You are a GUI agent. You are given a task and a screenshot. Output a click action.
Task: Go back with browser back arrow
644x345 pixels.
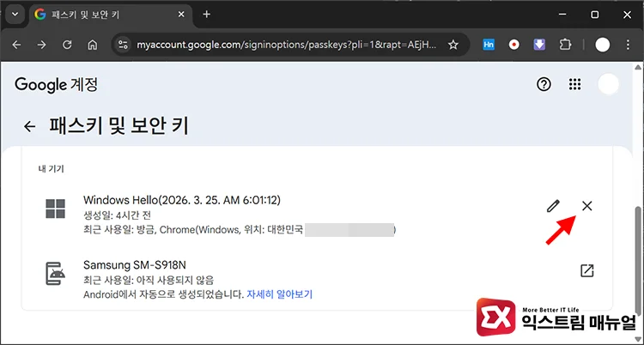[x=16, y=45]
